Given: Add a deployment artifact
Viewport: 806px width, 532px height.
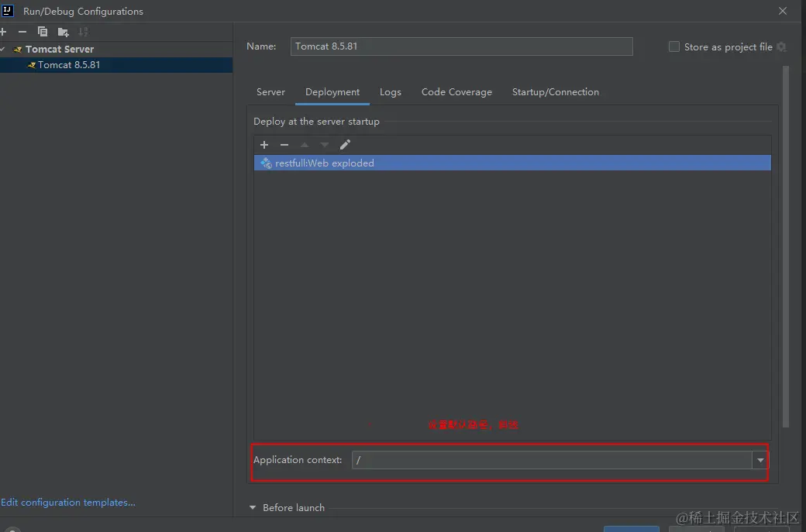Looking at the screenshot, I should [x=264, y=145].
